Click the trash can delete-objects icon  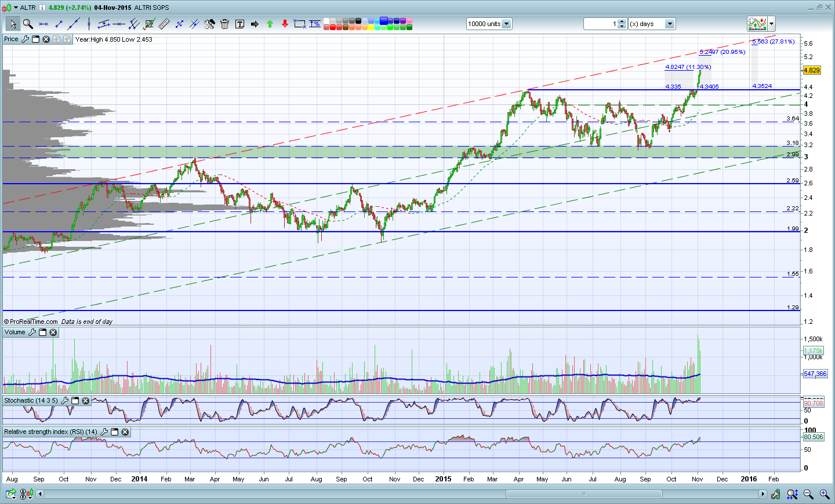pyautogui.click(x=224, y=24)
